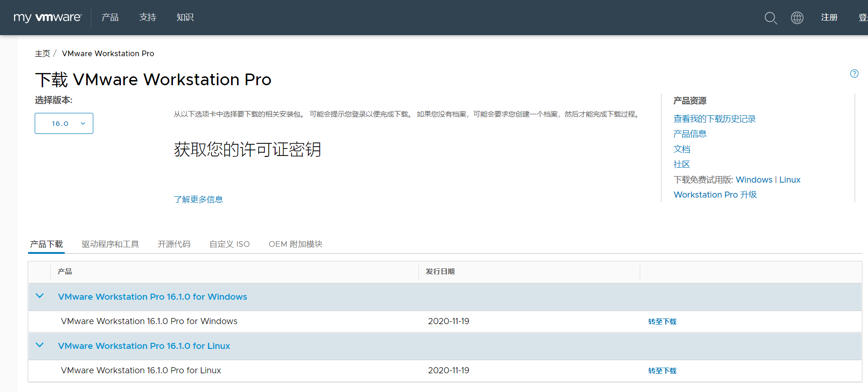Click the 产品 column header
The width and height of the screenshot is (868, 392).
65,272
